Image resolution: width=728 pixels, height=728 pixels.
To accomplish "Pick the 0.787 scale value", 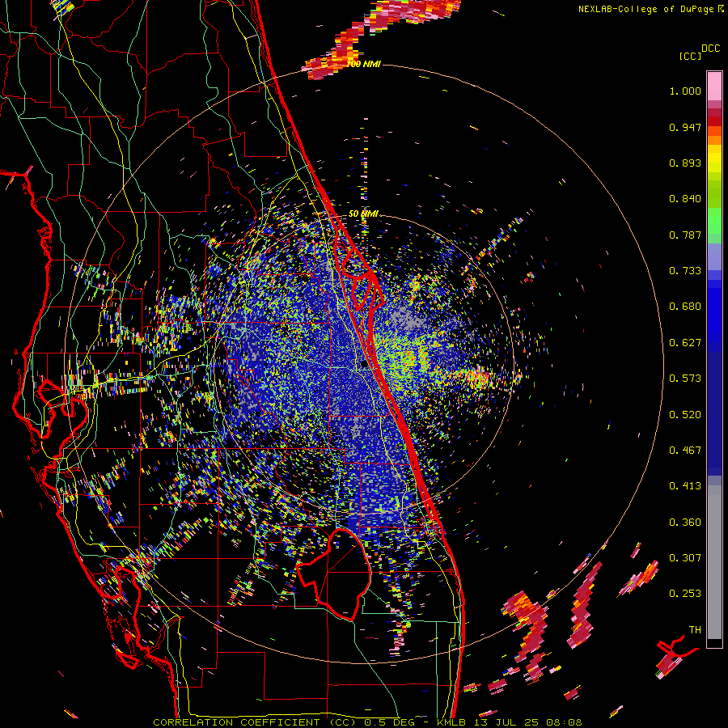I will [x=685, y=235].
